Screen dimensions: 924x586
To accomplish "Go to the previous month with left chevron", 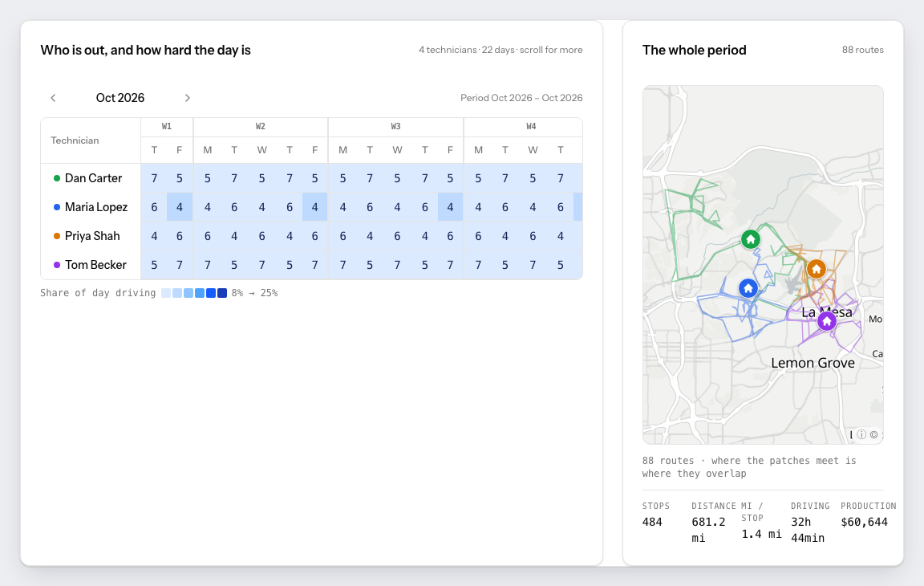I will (53, 98).
